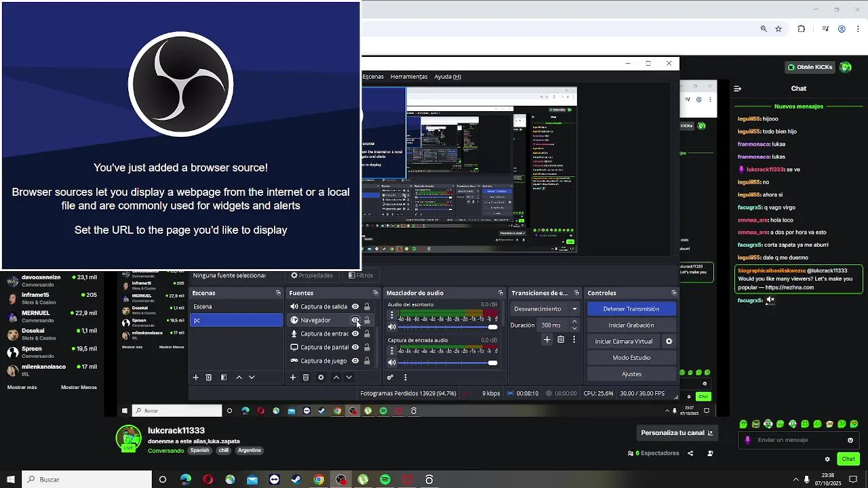Open chat settings gear next to the Chat button
This screenshot has width=868, height=488.
click(827, 459)
